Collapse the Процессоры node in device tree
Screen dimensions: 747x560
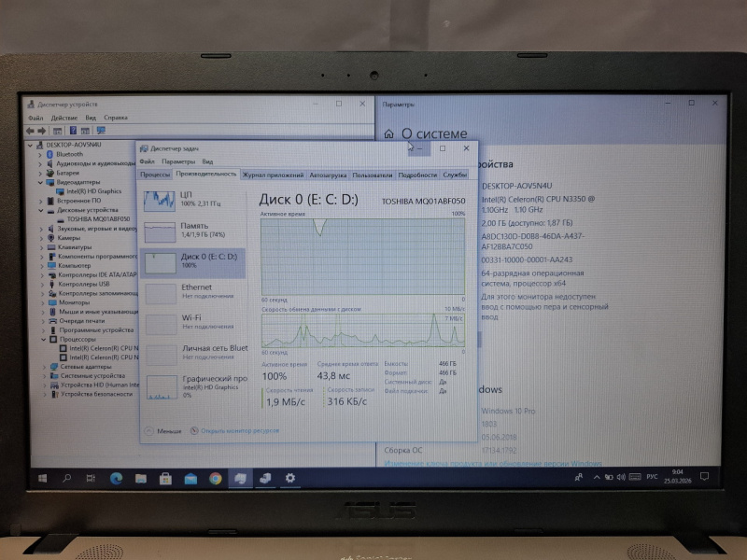tap(40, 338)
